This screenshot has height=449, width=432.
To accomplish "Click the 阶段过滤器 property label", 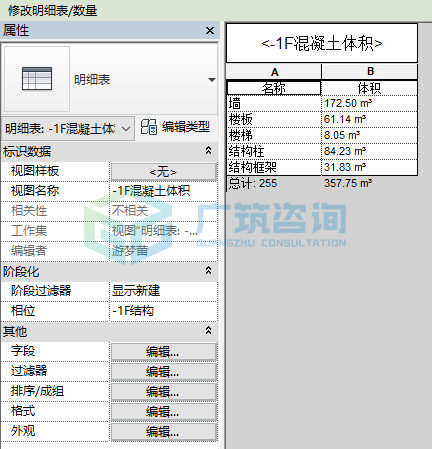I will [x=41, y=291].
